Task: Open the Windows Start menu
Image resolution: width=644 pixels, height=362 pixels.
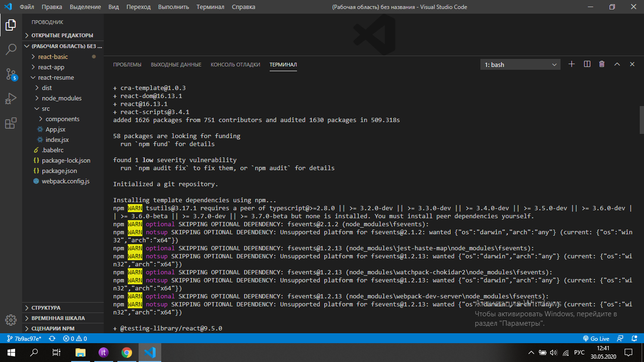Action: click(11, 353)
